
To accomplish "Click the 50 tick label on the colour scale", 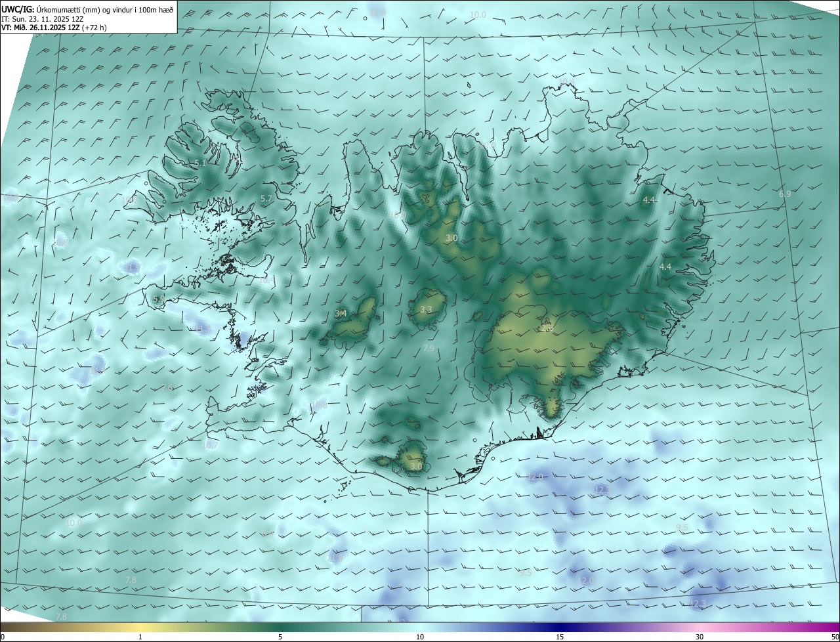I will pyautogui.click(x=835, y=637).
